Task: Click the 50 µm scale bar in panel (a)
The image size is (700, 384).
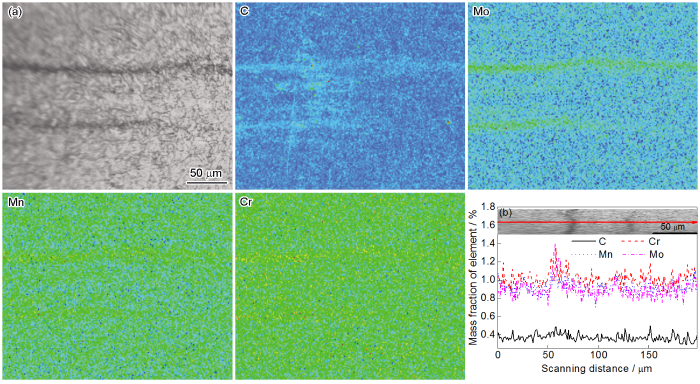Action: 206,176
